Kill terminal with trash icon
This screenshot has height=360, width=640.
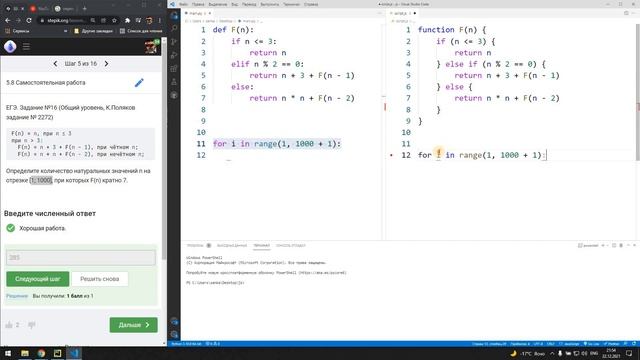[x=621, y=245]
